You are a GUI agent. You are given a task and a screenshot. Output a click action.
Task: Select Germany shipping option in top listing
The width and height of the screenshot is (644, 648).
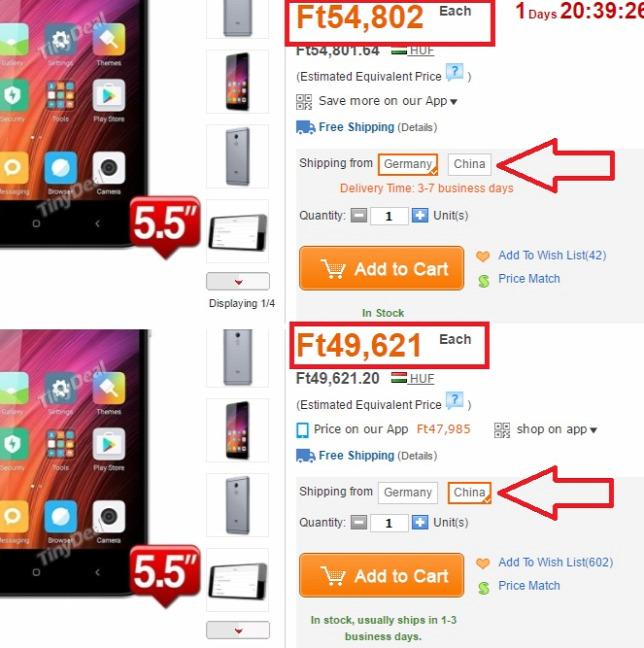click(x=408, y=164)
